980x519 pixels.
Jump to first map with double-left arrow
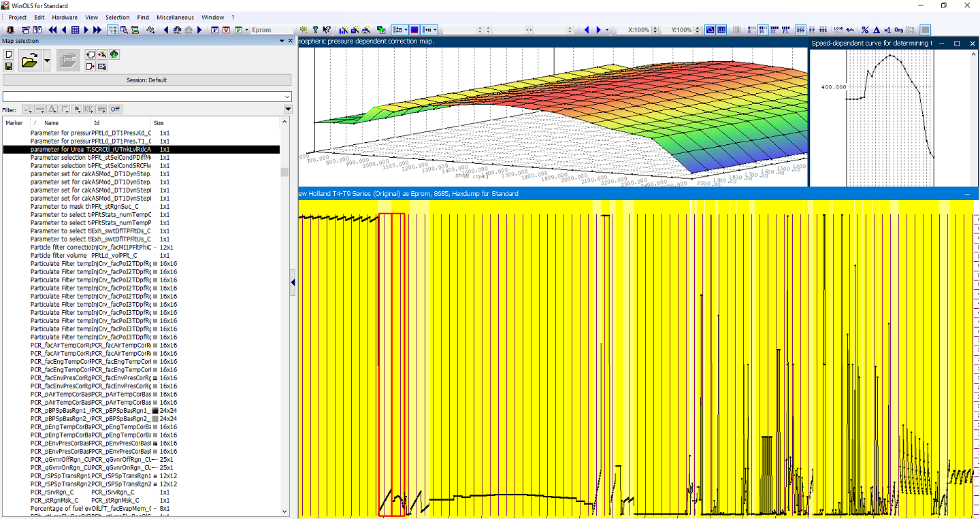pyautogui.click(x=52, y=30)
